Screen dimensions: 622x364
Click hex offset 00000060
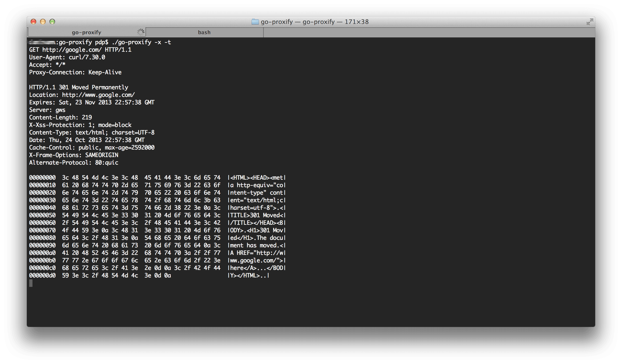click(x=42, y=223)
